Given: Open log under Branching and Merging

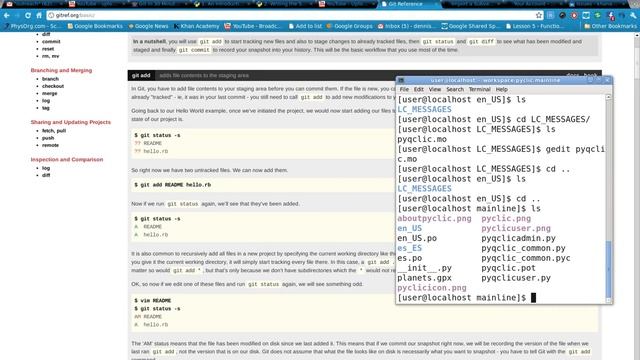Looking at the screenshot, I should (x=46, y=101).
